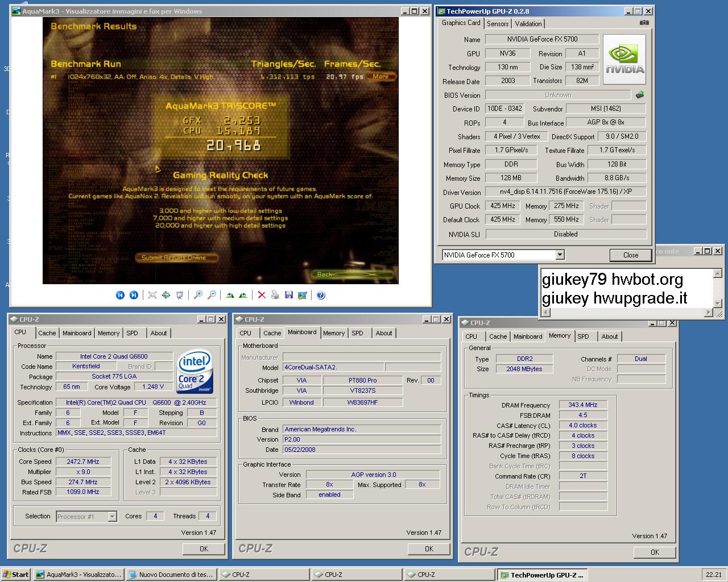Image resolution: width=728 pixels, height=582 pixels.
Task: Click the CAS# Latency 4.0 clocks value
Action: pyautogui.click(x=583, y=425)
